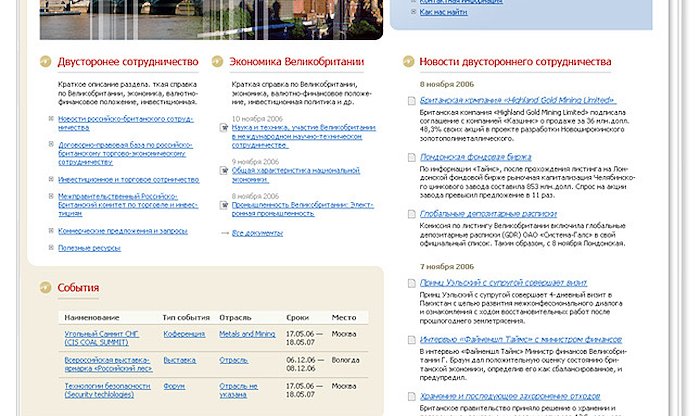700x416 pixels.
Task: Click the Metals and Mining industry link
Action: click(x=247, y=334)
